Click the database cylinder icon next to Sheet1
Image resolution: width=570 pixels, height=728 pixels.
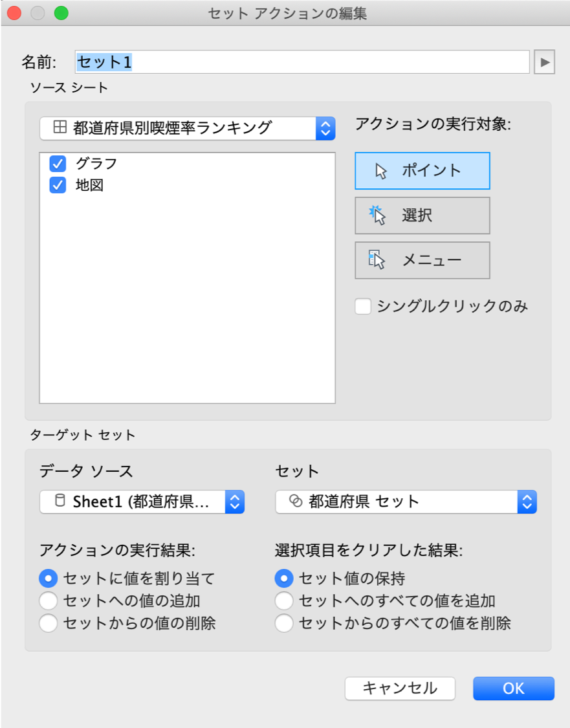point(60,501)
